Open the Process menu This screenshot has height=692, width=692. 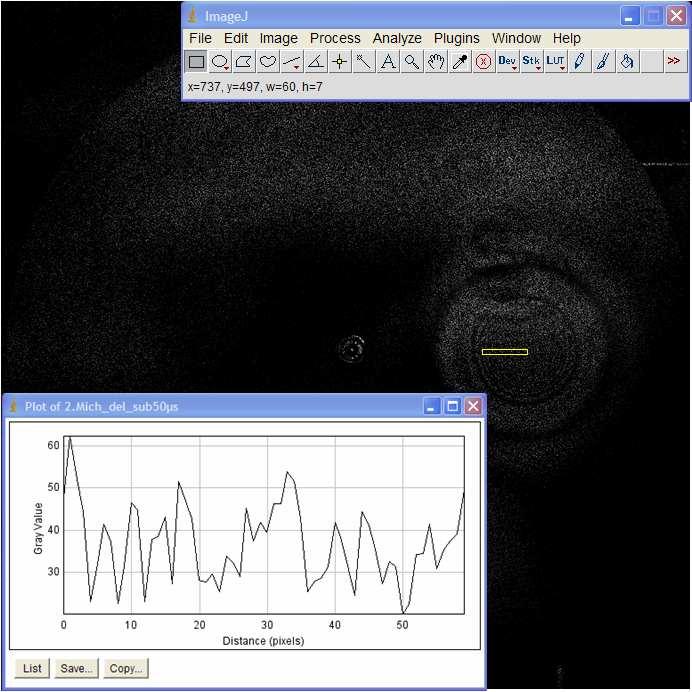[x=335, y=38]
